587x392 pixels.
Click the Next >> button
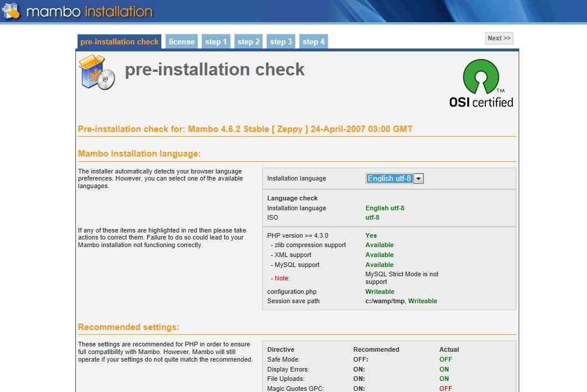pos(499,38)
